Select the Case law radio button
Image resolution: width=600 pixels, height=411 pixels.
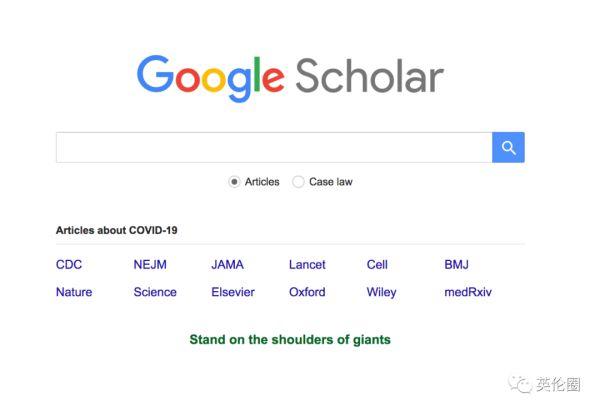298,182
